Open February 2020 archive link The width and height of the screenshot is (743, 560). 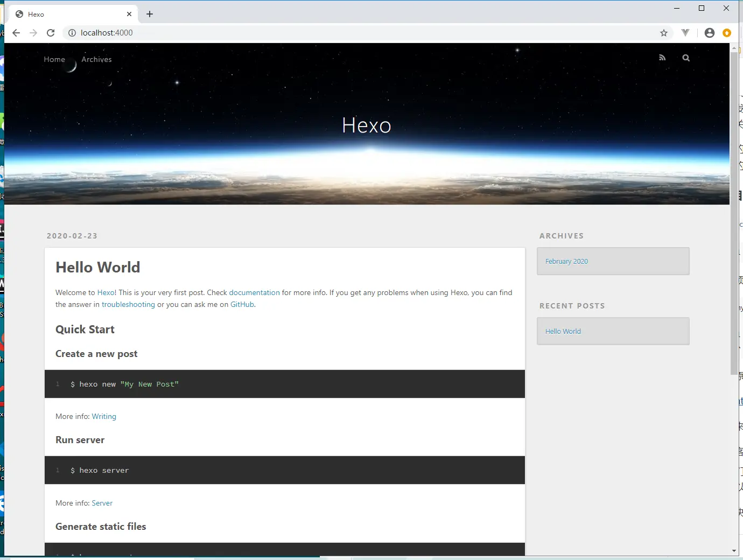566,261
